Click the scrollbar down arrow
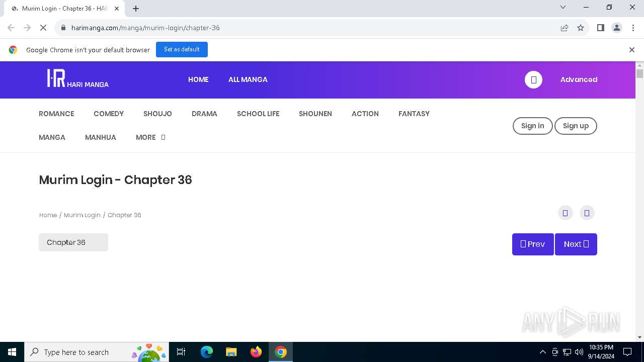This screenshot has height=362, width=644. [639, 337]
